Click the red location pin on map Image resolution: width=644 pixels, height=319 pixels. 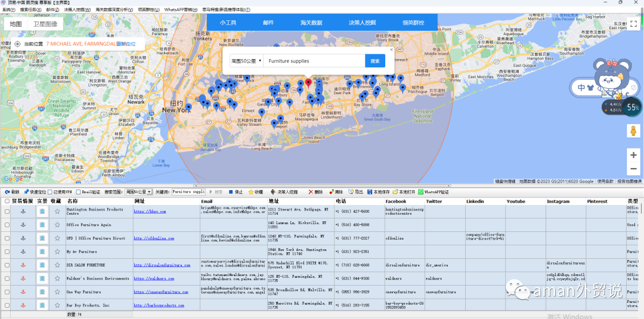(308, 82)
